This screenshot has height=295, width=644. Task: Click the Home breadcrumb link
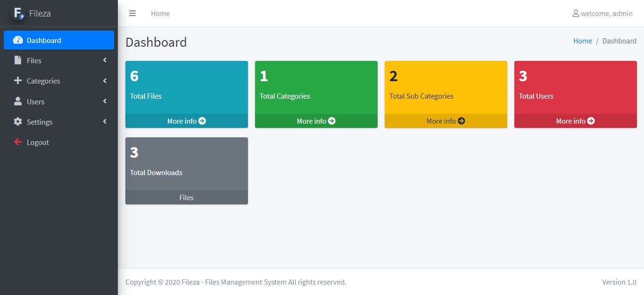pyautogui.click(x=582, y=41)
